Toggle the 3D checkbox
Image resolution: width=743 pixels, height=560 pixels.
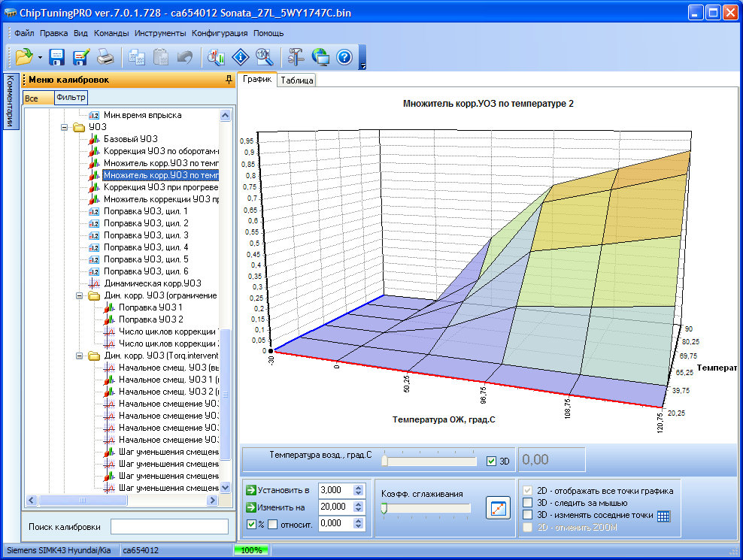coord(492,461)
